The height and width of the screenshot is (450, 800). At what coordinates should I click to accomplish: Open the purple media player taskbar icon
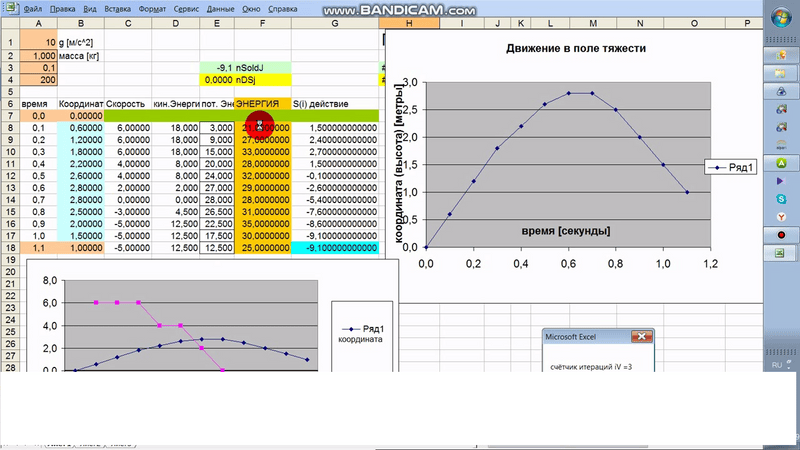(781, 181)
